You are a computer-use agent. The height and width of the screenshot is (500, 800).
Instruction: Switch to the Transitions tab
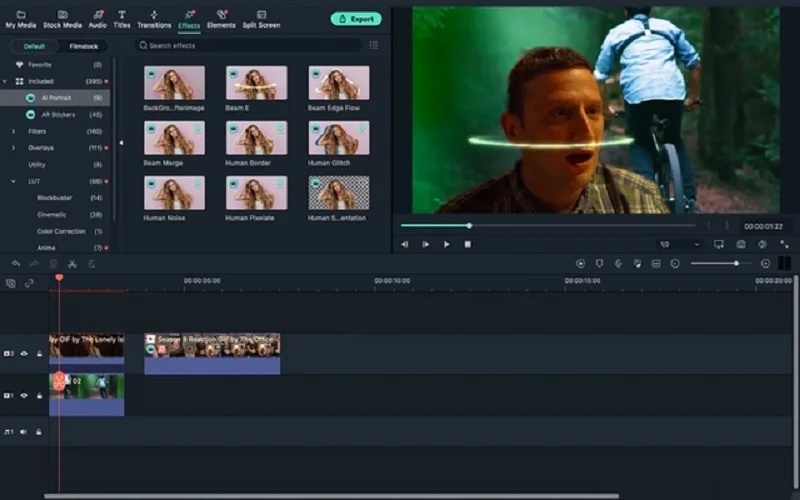tap(154, 19)
